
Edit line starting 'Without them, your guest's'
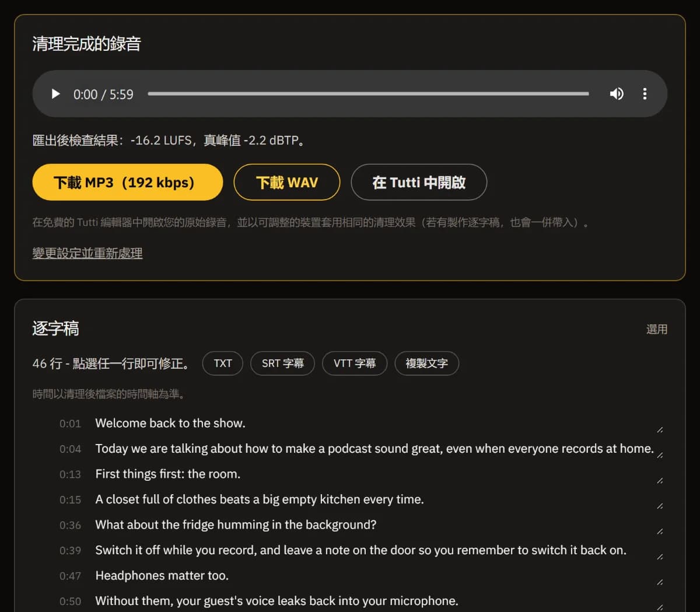[x=376, y=601]
